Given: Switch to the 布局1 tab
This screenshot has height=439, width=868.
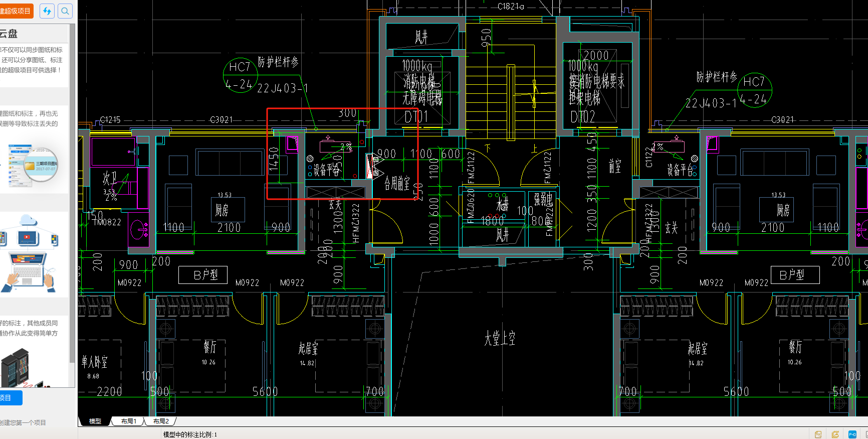Looking at the screenshot, I should click(128, 421).
